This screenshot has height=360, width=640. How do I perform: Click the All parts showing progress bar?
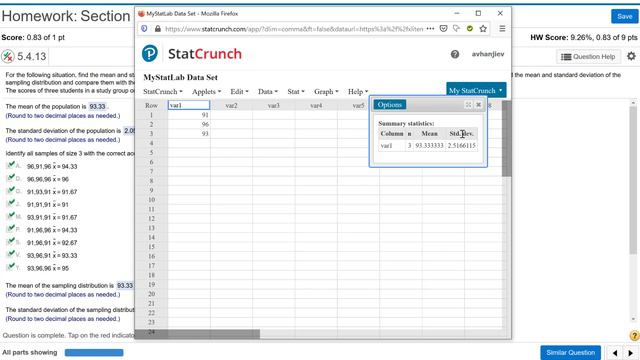point(94,352)
